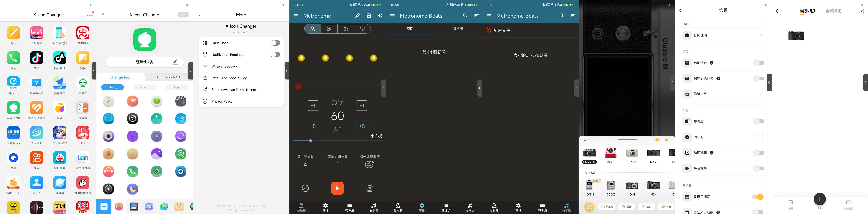This screenshot has height=214, width=868.
Task: Tap the save disk icon in Metronome
Action: click(x=369, y=16)
